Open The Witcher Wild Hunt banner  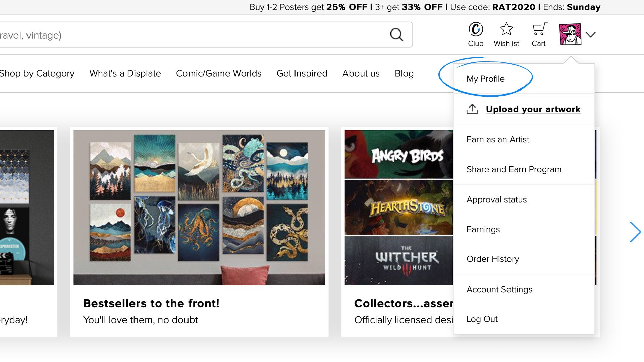coord(399,261)
